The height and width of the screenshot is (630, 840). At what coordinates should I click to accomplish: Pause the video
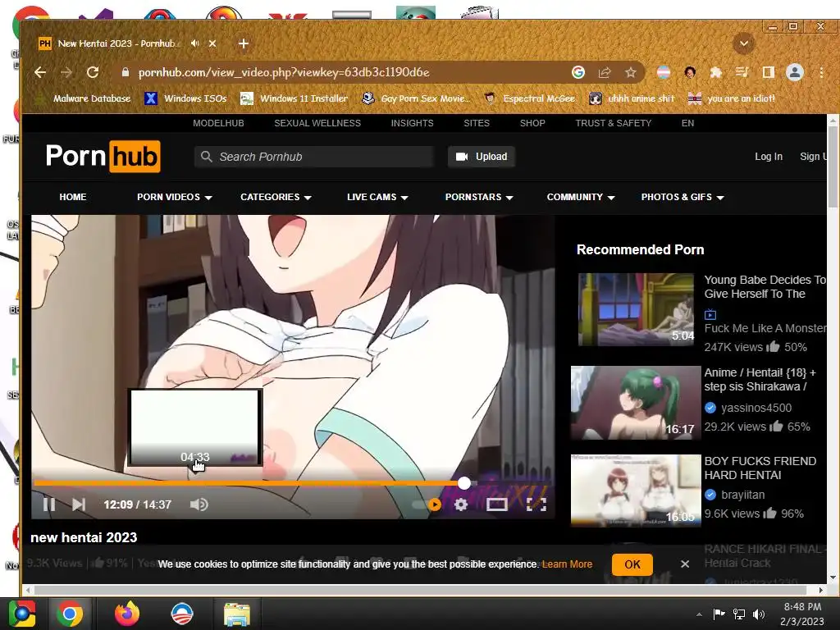click(48, 504)
